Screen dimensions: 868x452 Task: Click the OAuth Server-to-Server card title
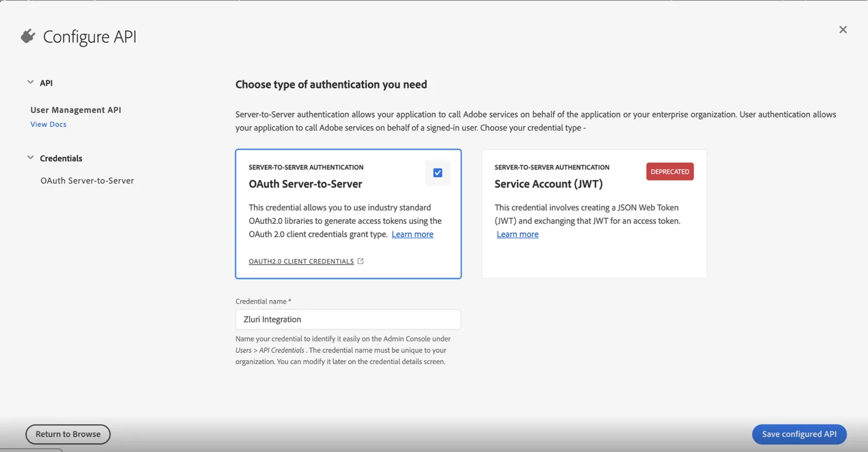[305, 184]
